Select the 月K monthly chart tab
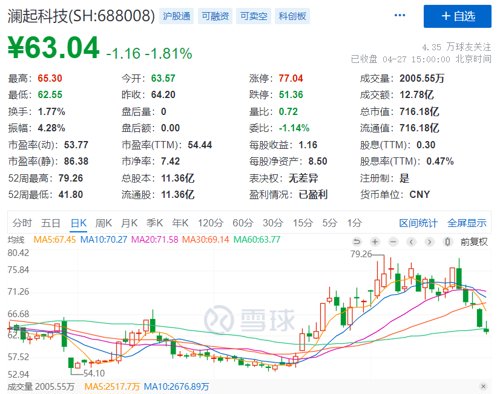The width and height of the screenshot is (500, 394). pyautogui.click(x=129, y=223)
